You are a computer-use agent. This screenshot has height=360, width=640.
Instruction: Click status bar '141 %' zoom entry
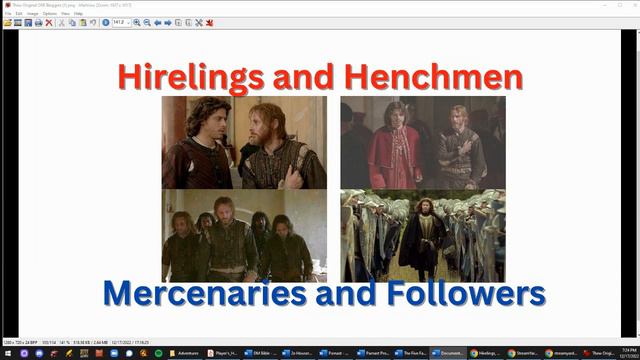tap(64, 342)
